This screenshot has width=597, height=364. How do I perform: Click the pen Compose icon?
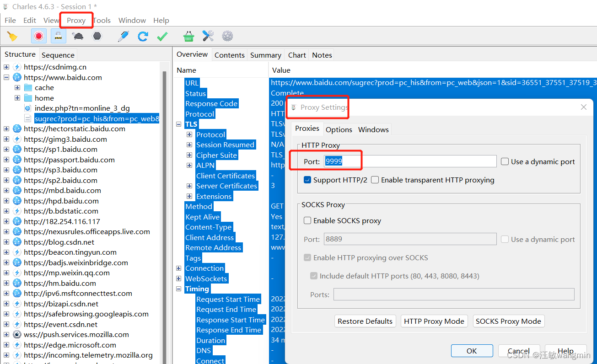(x=123, y=36)
